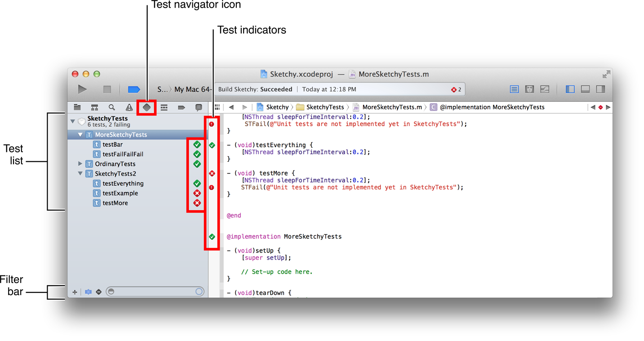Collapse the MoreSketchyTests class
The height and width of the screenshot is (341, 644).
point(80,135)
